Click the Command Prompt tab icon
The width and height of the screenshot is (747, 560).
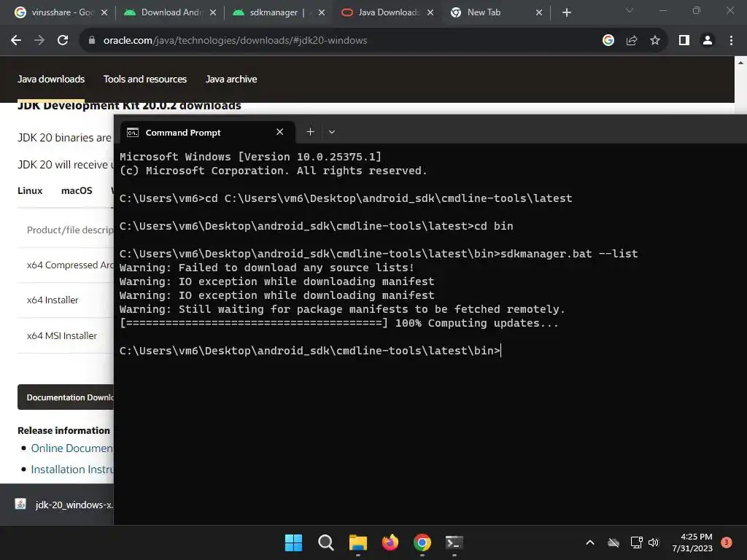click(x=133, y=133)
